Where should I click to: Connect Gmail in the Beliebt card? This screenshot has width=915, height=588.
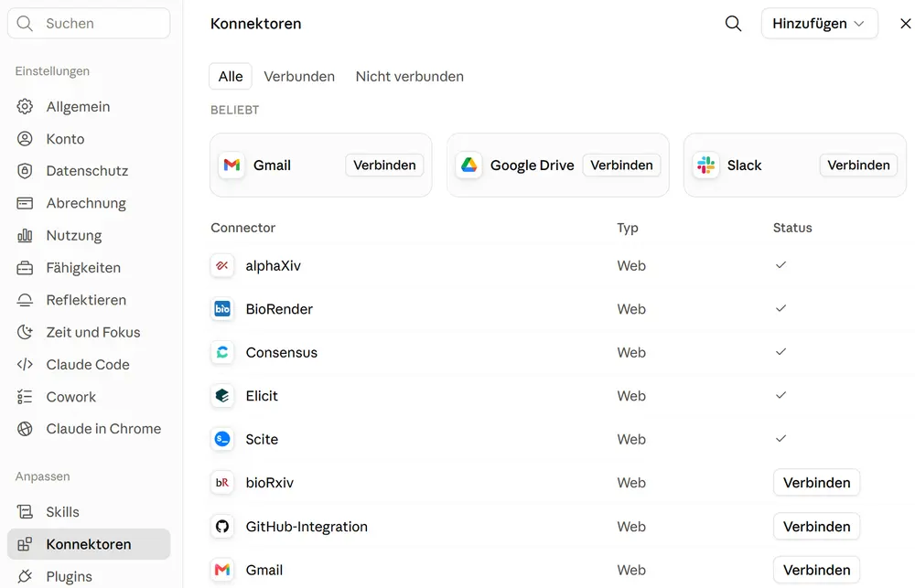[384, 166]
